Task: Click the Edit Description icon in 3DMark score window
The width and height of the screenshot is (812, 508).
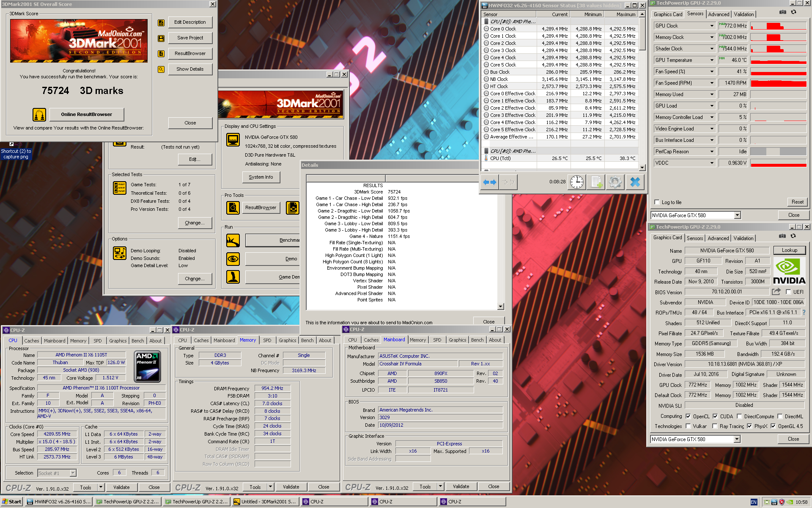Action: pos(161,23)
